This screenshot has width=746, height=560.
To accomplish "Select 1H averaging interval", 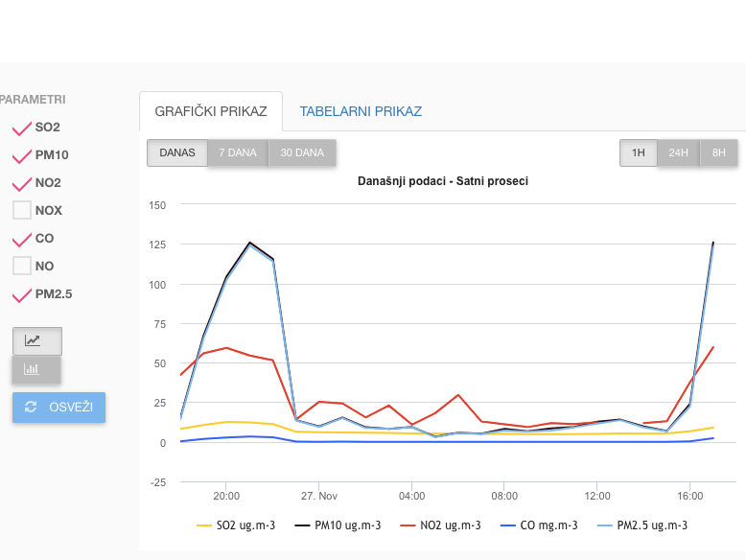I will pyautogui.click(x=638, y=152).
